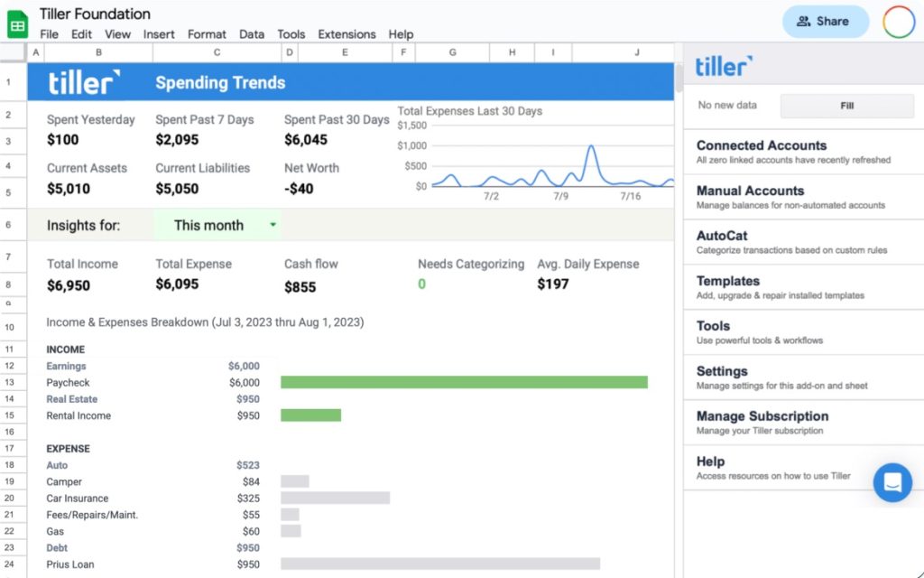Click the Share button
This screenshot has height=578, width=924.
coord(825,22)
